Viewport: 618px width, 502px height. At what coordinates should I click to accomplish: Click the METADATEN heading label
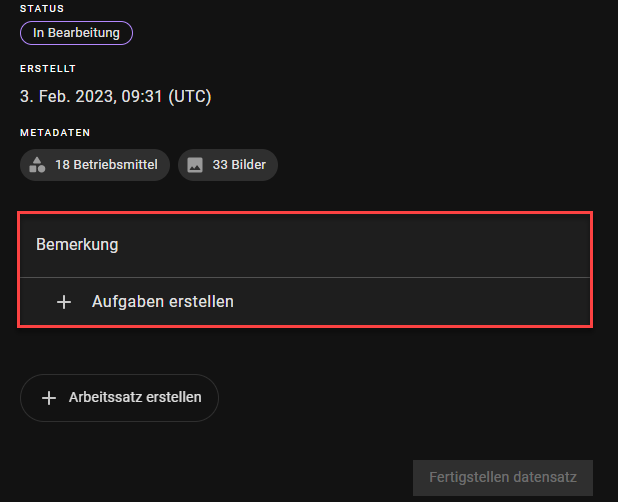[x=56, y=132]
